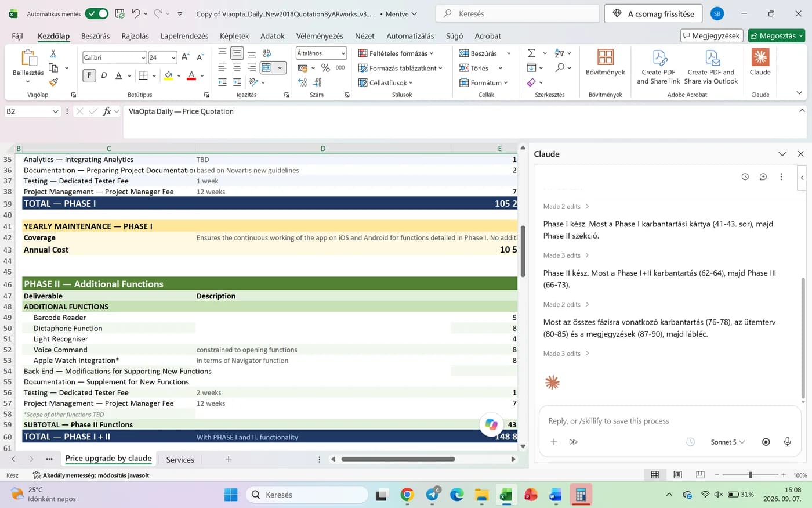Click the microphone icon in Claude reply box
The image size is (812, 508).
pyautogui.click(x=787, y=442)
